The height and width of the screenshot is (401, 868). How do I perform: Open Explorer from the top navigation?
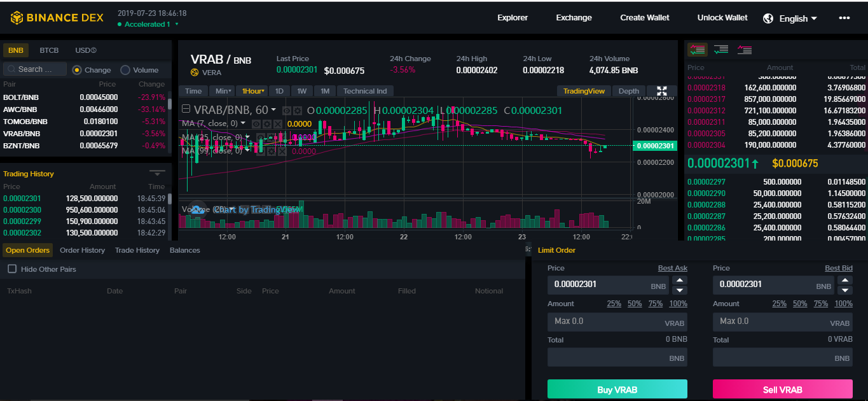click(513, 18)
